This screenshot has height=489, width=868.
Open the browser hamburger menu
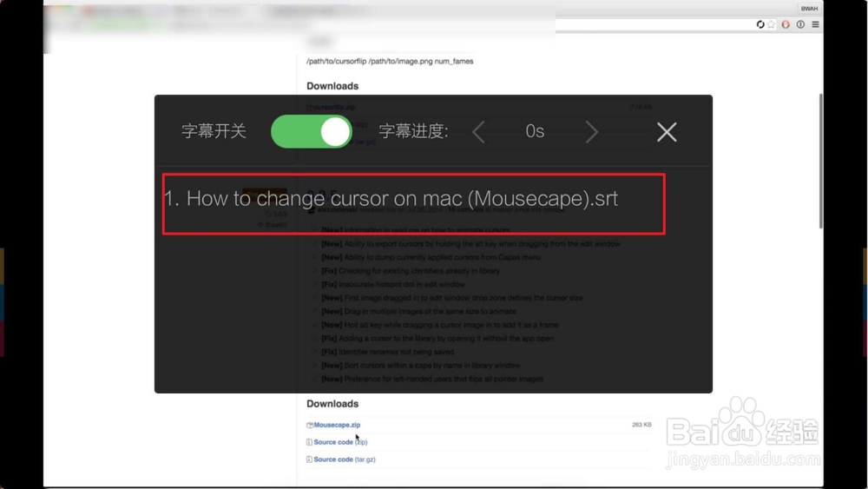point(815,24)
